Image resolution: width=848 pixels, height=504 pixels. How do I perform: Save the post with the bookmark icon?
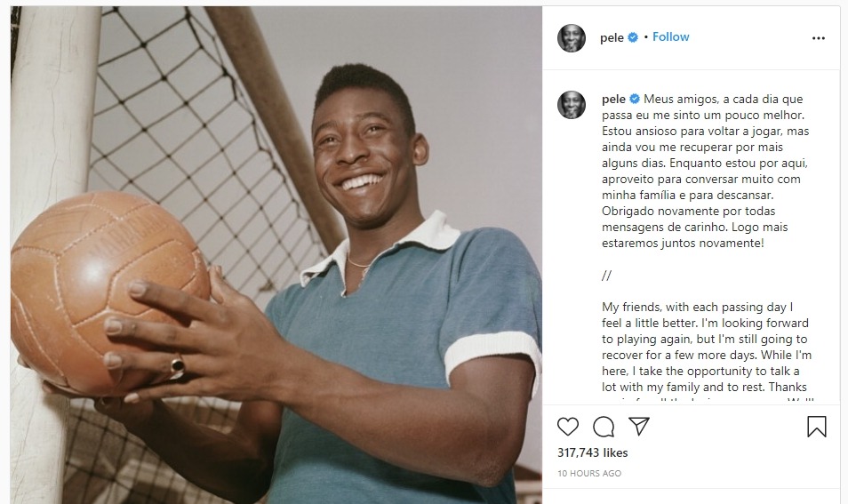(817, 426)
